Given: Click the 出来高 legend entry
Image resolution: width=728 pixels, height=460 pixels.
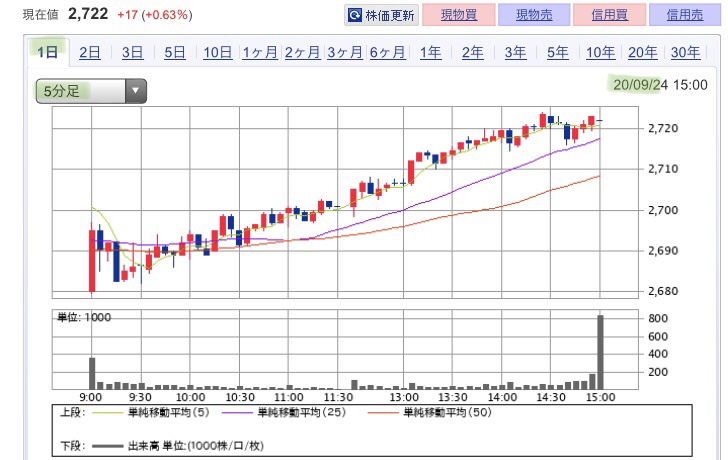Looking at the screenshot, I should (x=178, y=446).
